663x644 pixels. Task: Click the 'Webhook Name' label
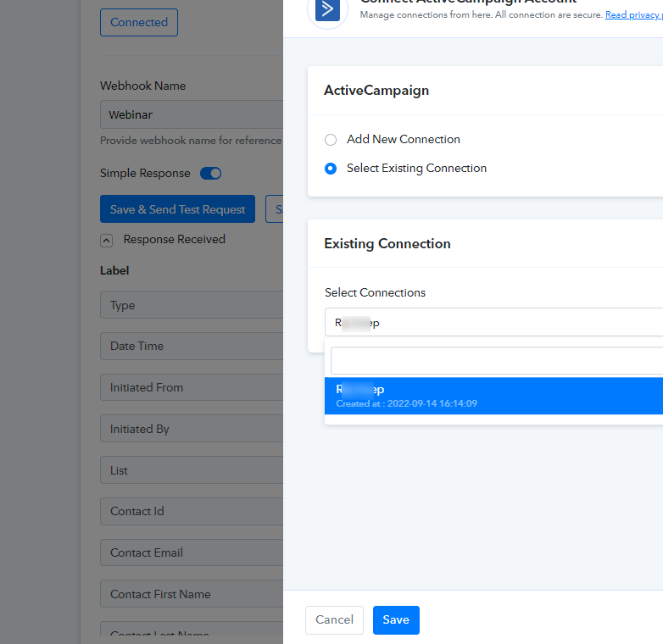pos(143,86)
